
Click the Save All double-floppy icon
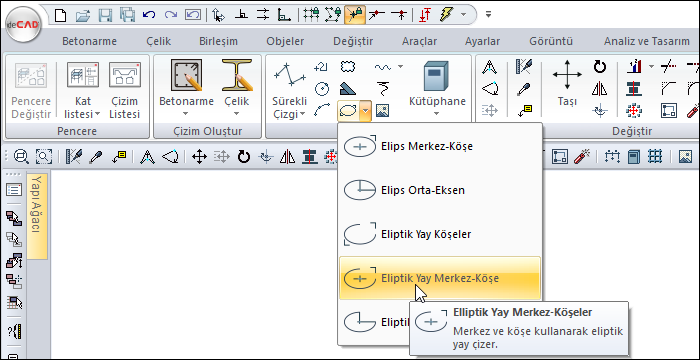pyautogui.click(x=128, y=15)
